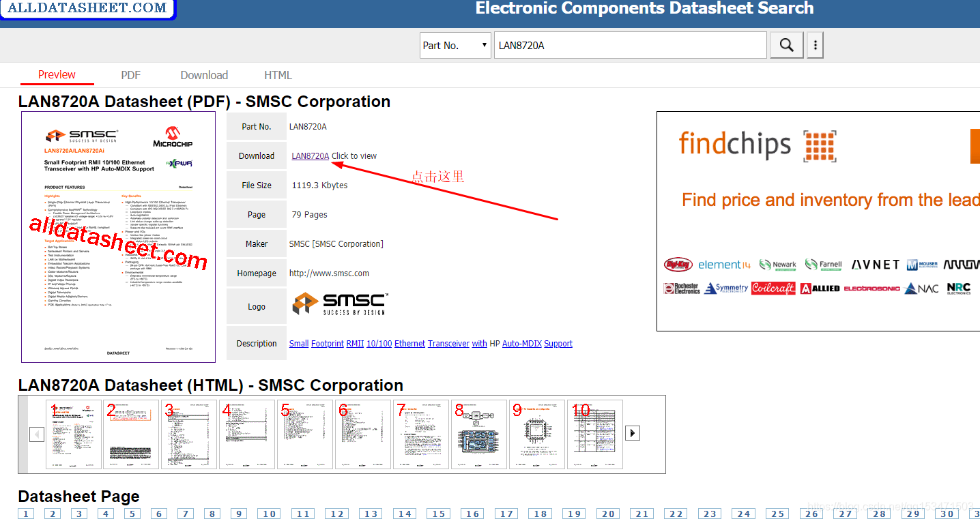The width and height of the screenshot is (980, 519).
Task: Click the findchips logo
Action: click(758, 145)
